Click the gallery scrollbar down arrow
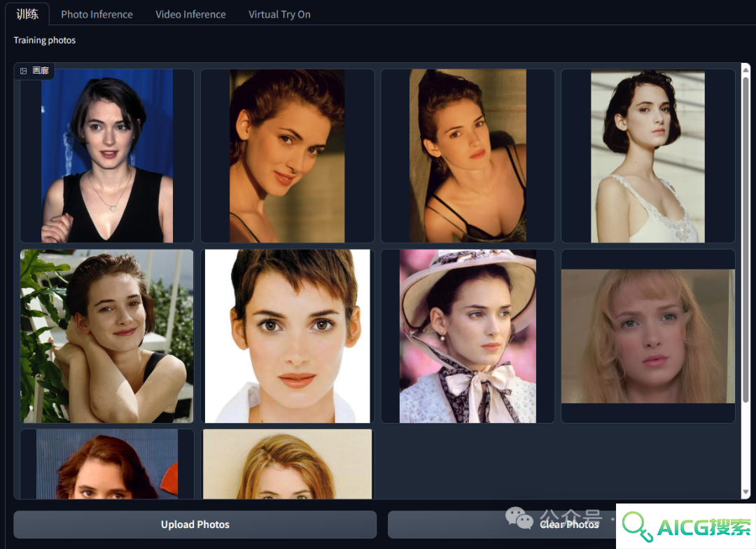The image size is (756, 549). click(x=746, y=492)
